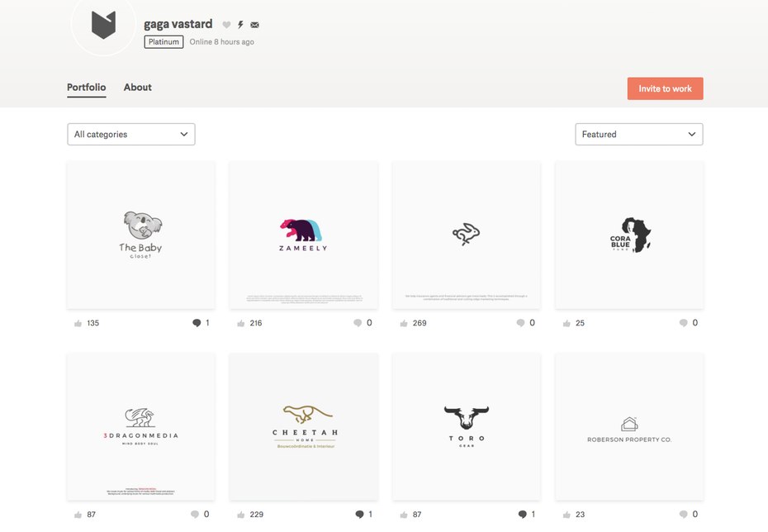
Task: Like The Baby Closet design (135 likes)
Action: tap(78, 323)
